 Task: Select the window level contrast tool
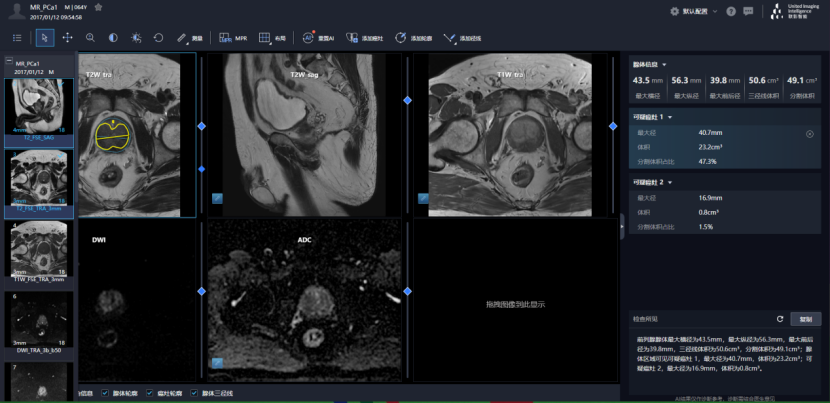113,38
